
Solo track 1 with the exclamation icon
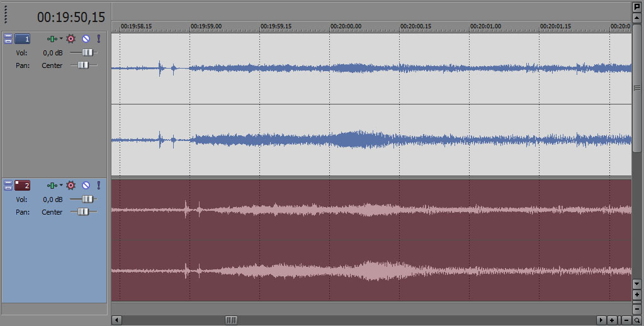pyautogui.click(x=99, y=39)
